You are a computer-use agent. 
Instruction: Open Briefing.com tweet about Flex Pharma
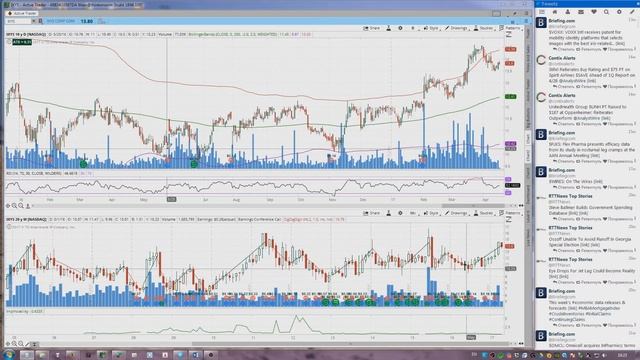(587, 147)
